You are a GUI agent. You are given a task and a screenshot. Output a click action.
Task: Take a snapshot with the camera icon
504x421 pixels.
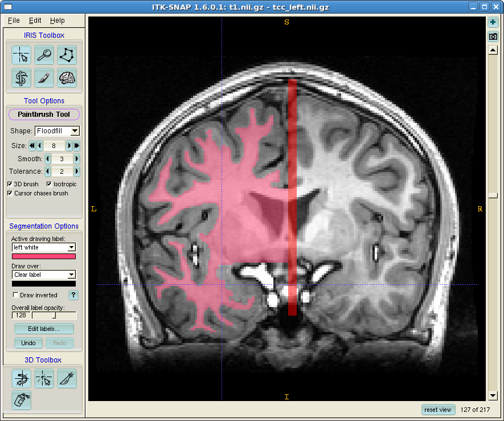tap(493, 37)
